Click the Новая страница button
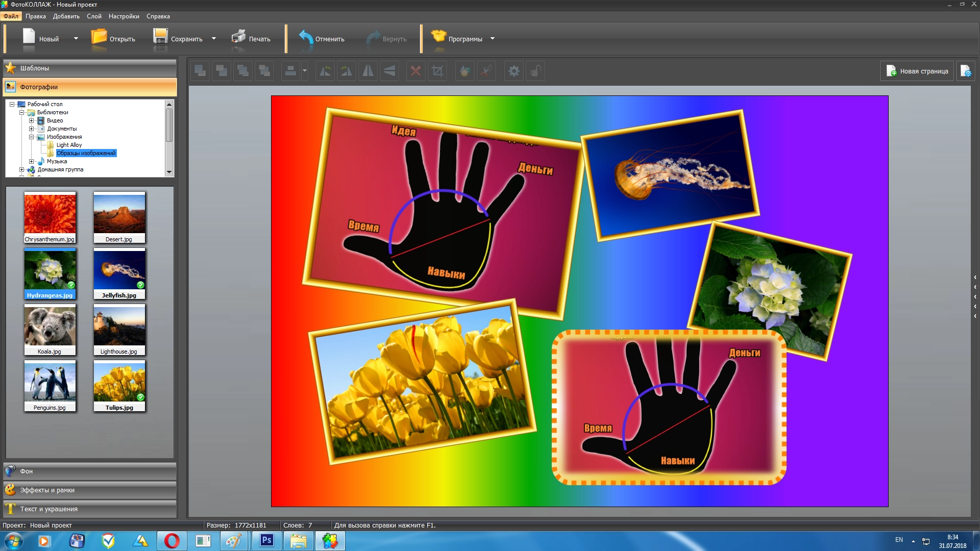Viewport: 980px width, 551px height. point(917,71)
